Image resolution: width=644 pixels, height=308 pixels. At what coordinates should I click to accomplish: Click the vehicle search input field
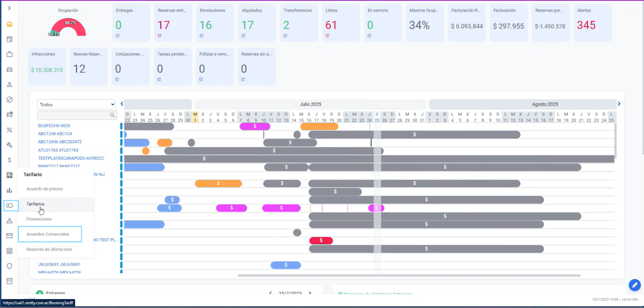(73, 115)
